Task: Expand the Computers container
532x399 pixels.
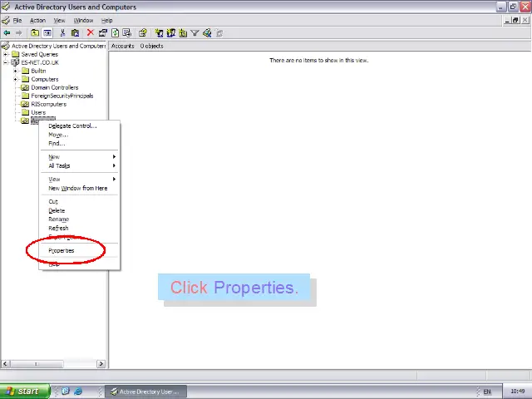Action: click(15, 79)
